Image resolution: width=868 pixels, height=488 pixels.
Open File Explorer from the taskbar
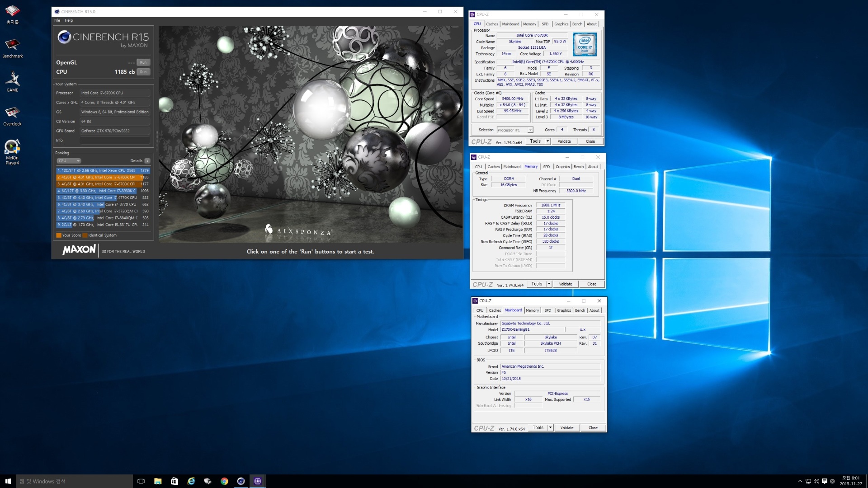coord(158,481)
